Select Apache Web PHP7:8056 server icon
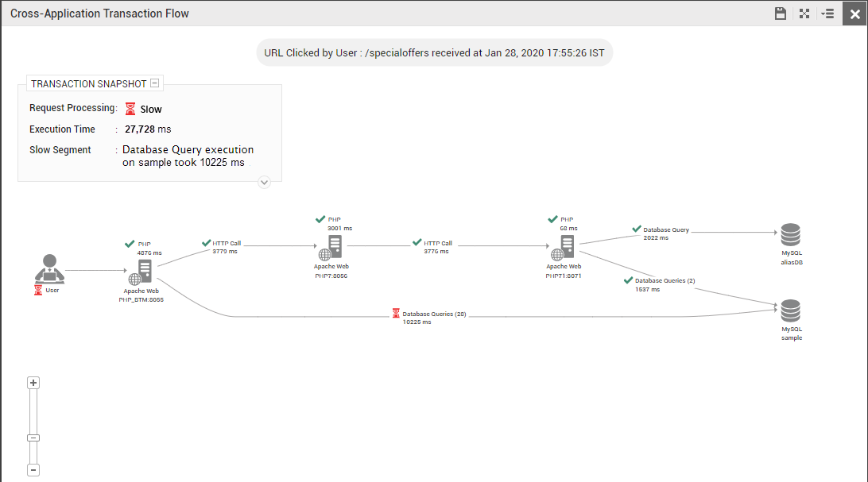Image resolution: width=868 pixels, height=482 pixels. [331, 248]
